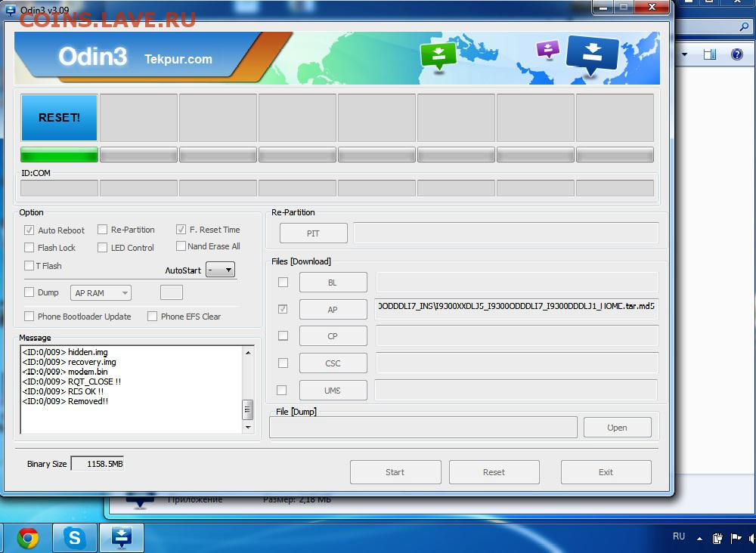Click the small field beside AP RAM

click(171, 292)
